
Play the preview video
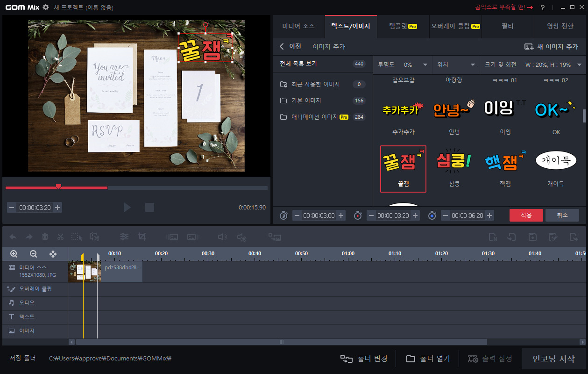127,207
